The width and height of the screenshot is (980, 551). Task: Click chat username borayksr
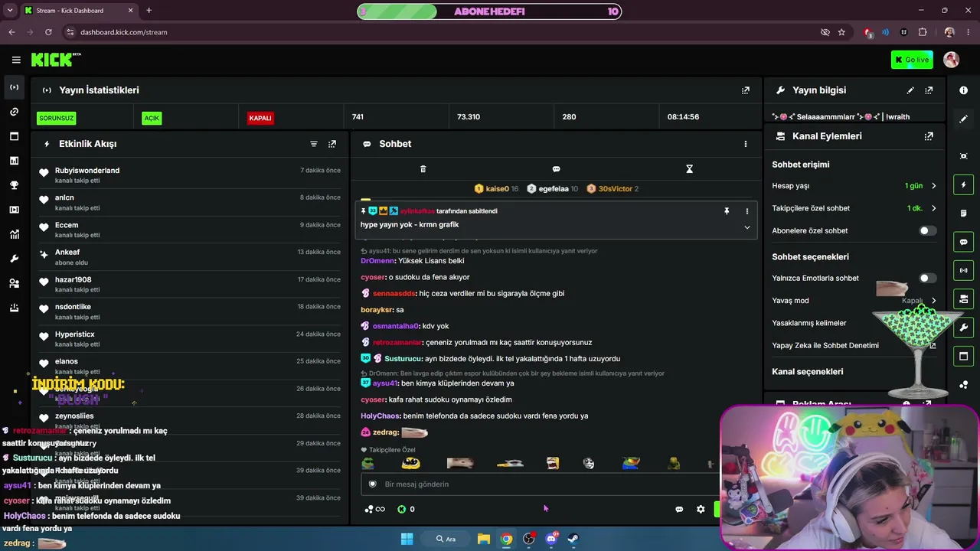[x=376, y=310]
